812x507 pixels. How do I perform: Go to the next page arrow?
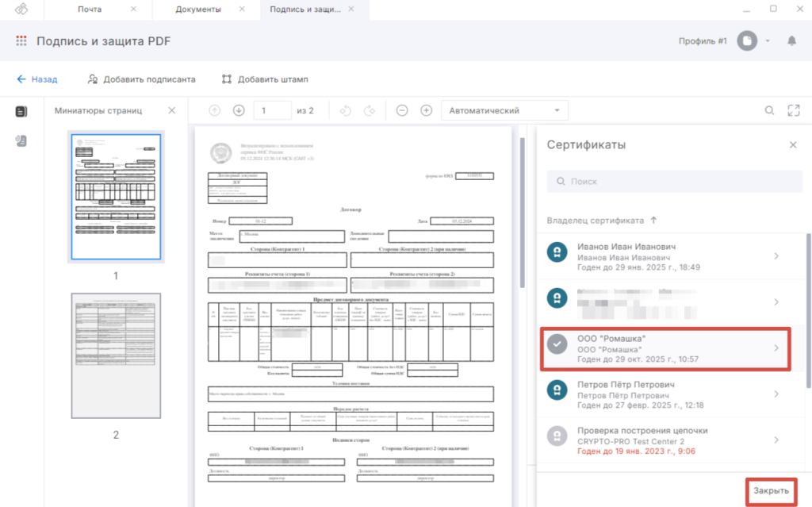click(x=239, y=110)
